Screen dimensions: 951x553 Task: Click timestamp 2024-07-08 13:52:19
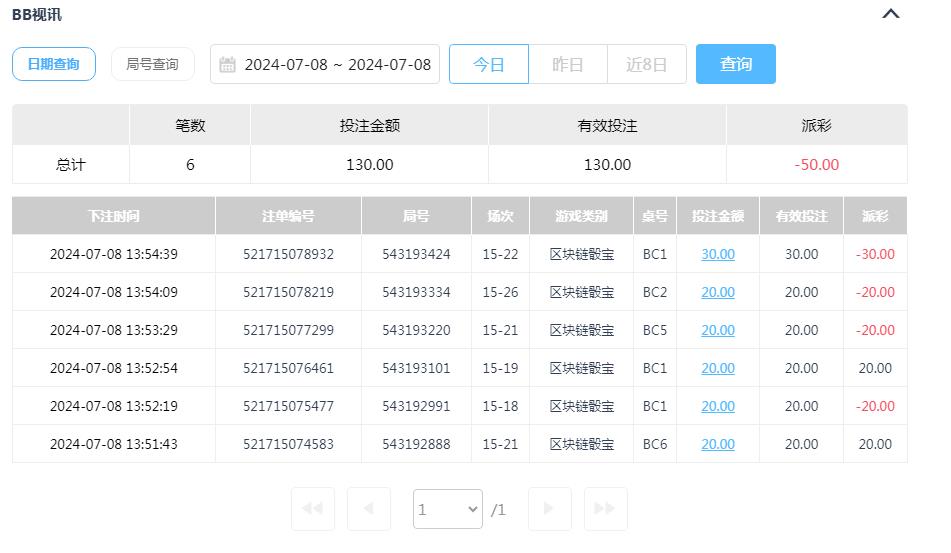114,406
